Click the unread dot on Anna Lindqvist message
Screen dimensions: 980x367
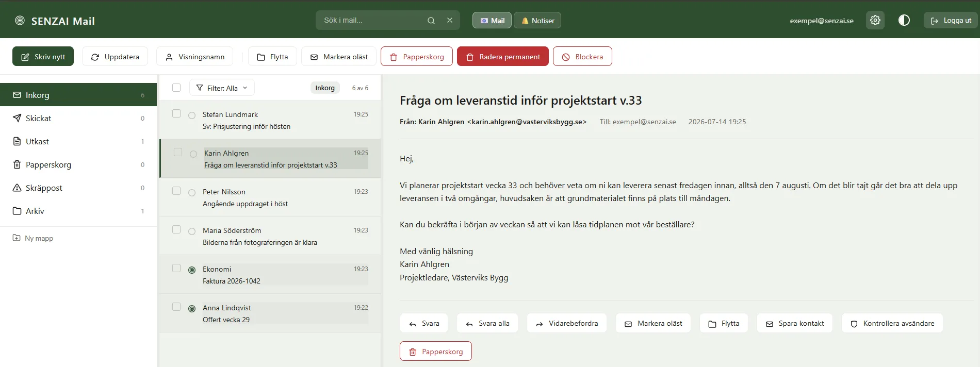click(192, 309)
